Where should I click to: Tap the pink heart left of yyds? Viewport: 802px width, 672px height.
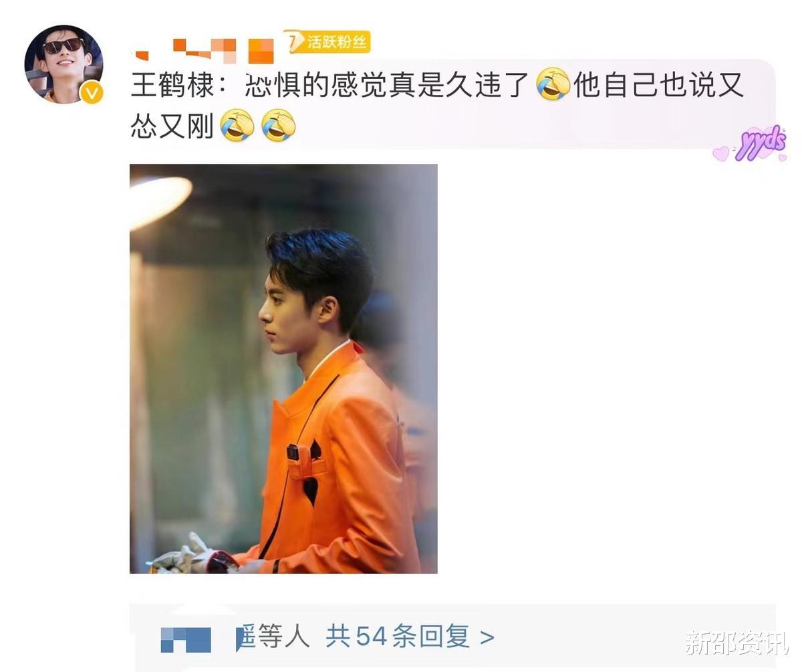point(720,153)
